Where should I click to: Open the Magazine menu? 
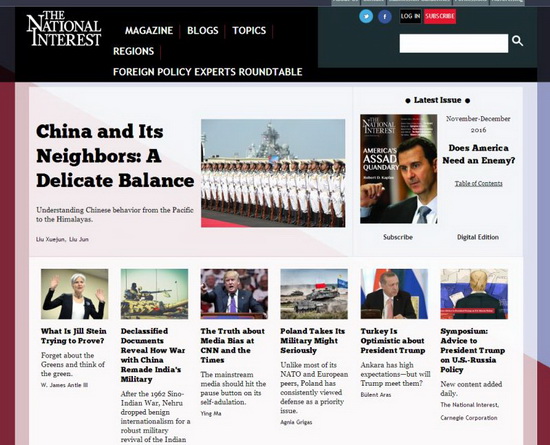coord(149,31)
